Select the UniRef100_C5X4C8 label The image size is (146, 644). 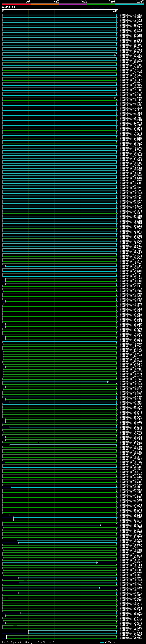(x=131, y=30)
